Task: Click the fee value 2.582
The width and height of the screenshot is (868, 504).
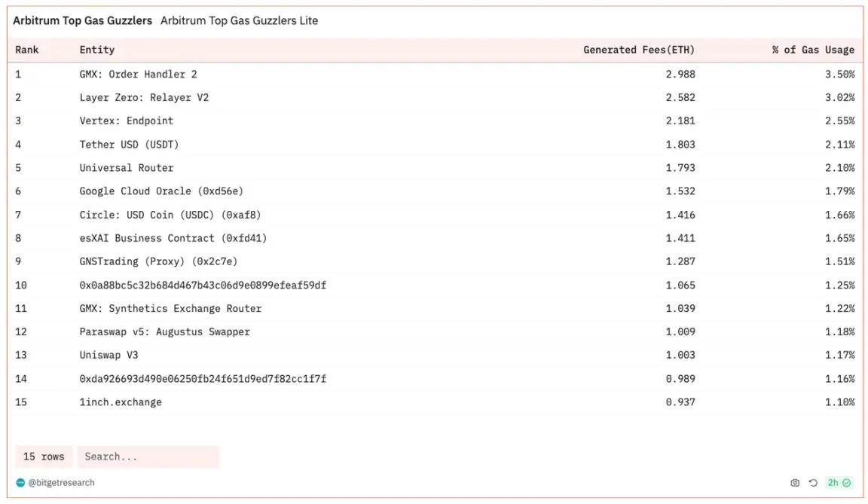Action: coord(680,97)
